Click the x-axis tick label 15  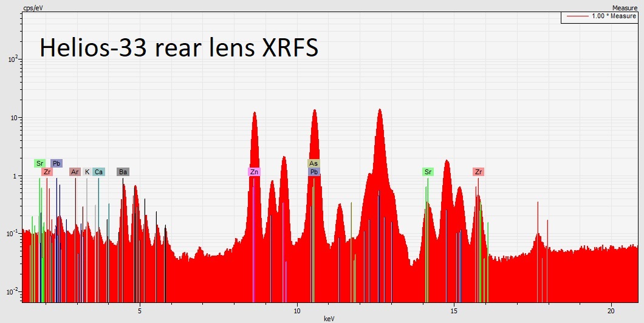pos(454,311)
